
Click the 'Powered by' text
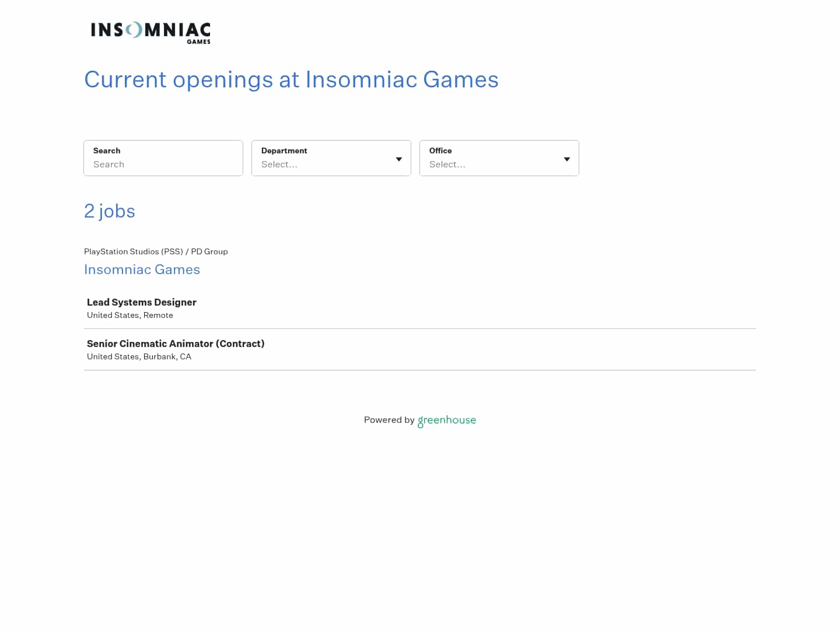(x=389, y=420)
